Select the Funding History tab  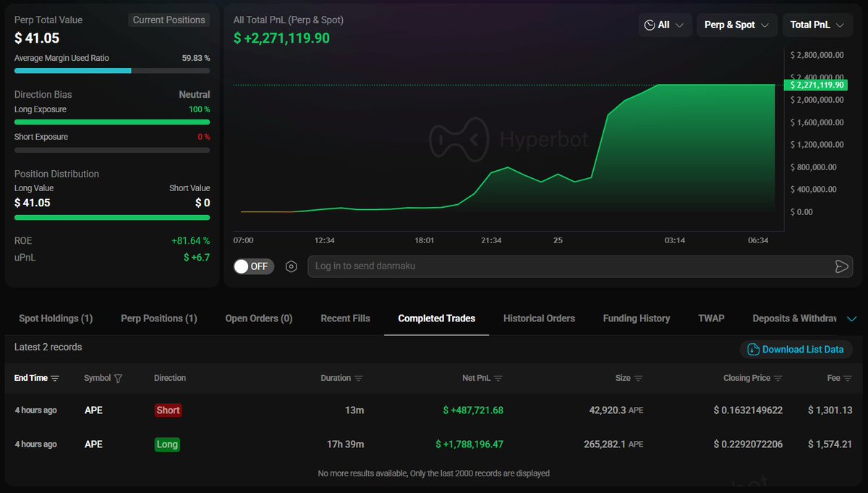click(636, 319)
